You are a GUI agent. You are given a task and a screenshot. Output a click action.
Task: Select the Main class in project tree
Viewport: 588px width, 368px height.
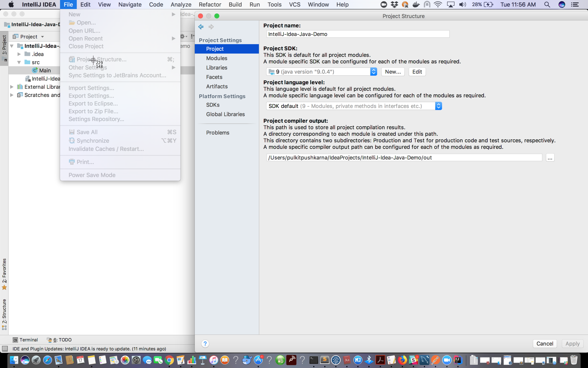click(x=45, y=70)
